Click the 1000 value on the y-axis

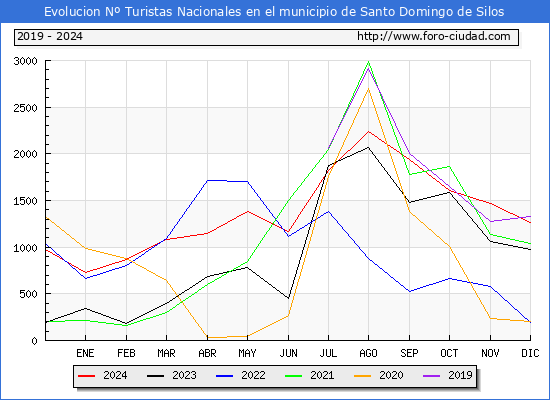coord(25,248)
